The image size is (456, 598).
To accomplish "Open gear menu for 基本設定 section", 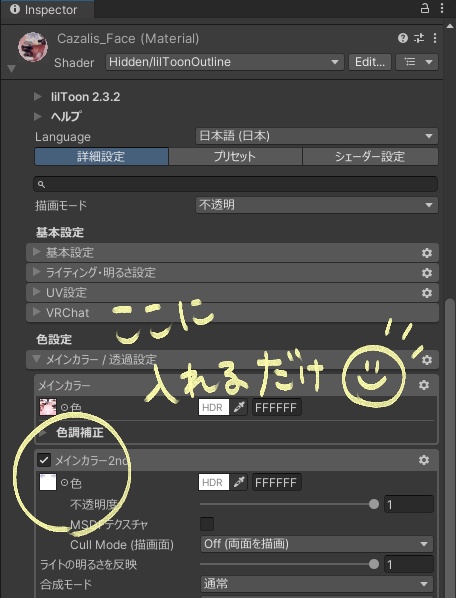I will coord(427,253).
